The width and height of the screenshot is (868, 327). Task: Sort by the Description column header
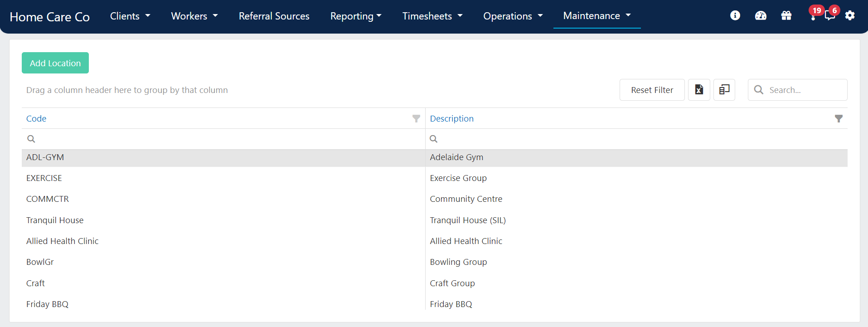pos(452,118)
